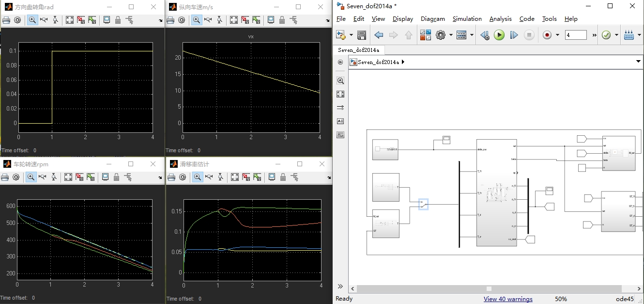Viewport: 644px width, 304px height.
Task: Click Seven_dof2014a in breadcrumb path
Action: tap(378, 62)
